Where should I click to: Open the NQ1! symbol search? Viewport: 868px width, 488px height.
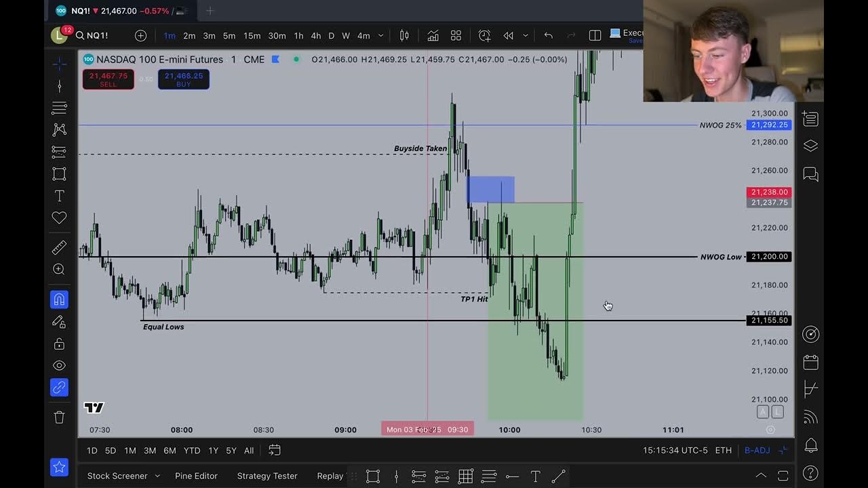92,35
